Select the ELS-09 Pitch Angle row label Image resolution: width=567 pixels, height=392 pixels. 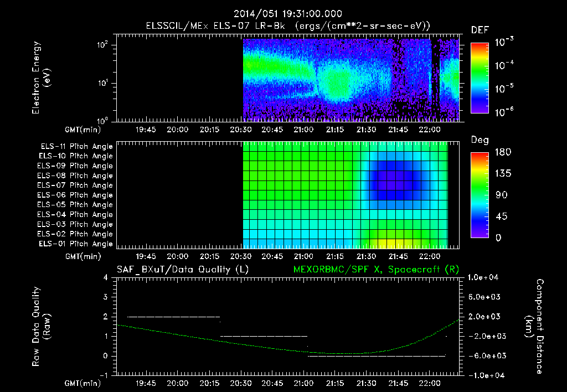click(x=75, y=166)
